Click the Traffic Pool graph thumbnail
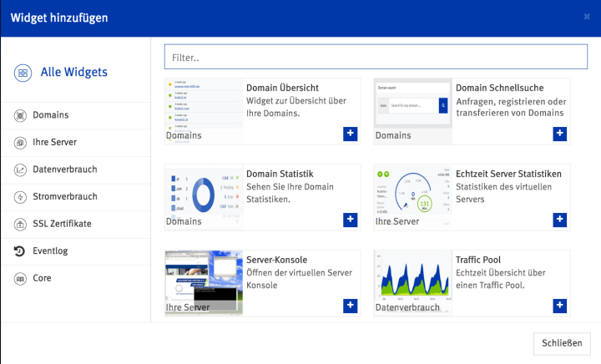 [413, 279]
